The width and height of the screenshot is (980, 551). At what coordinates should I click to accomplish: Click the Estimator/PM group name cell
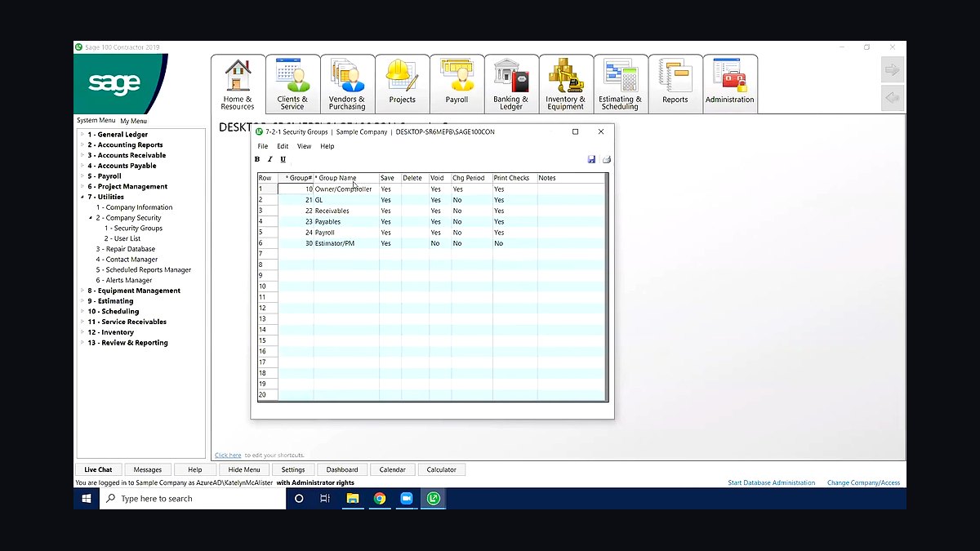346,243
